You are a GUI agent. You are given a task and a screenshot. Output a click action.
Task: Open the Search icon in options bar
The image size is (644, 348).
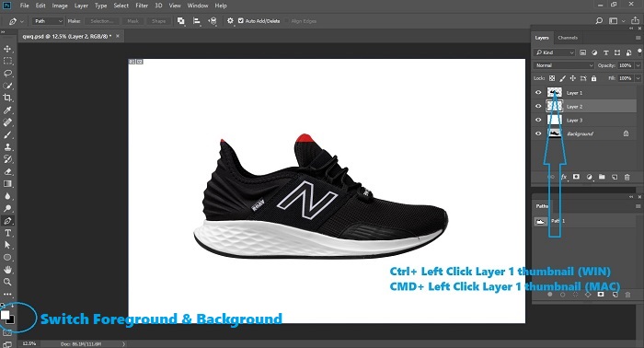tap(599, 21)
